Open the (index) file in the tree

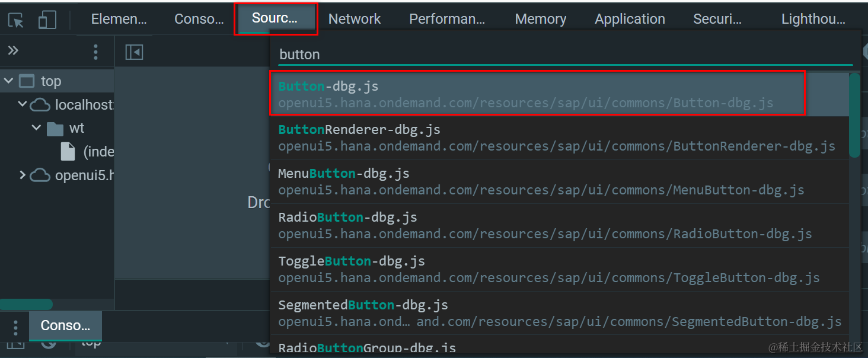[88, 152]
